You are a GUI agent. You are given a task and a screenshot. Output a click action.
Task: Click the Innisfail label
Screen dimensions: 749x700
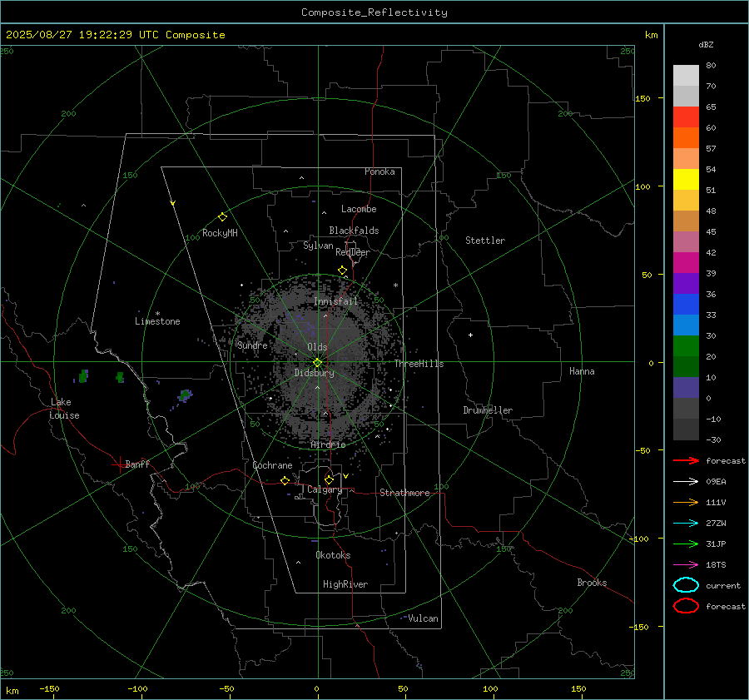tap(335, 301)
